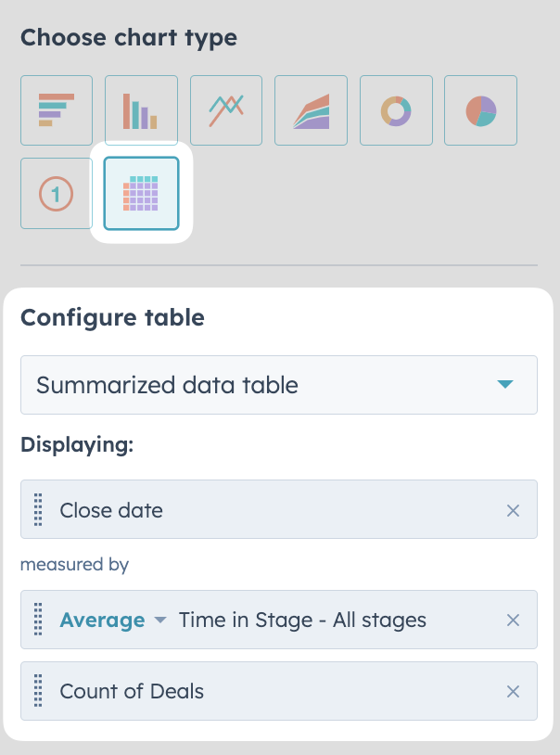Choose the donut chart type
This screenshot has height=755, width=560.
point(396,110)
